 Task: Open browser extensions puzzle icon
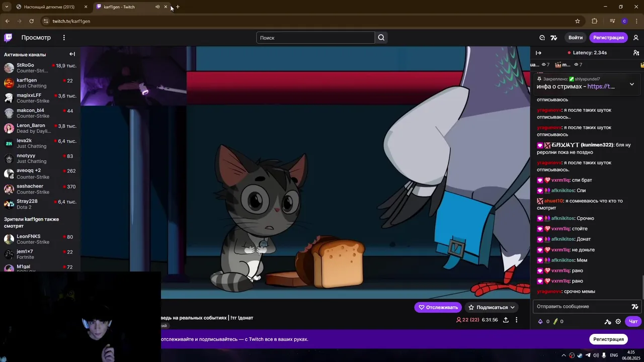[595, 21]
